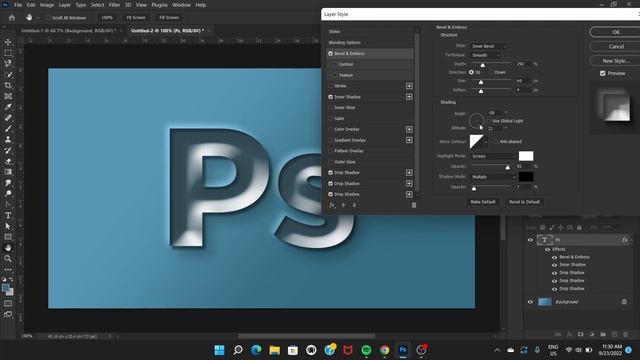Viewport: 640px width, 360px height.
Task: Click black shadow color swatch
Action: pos(526,177)
